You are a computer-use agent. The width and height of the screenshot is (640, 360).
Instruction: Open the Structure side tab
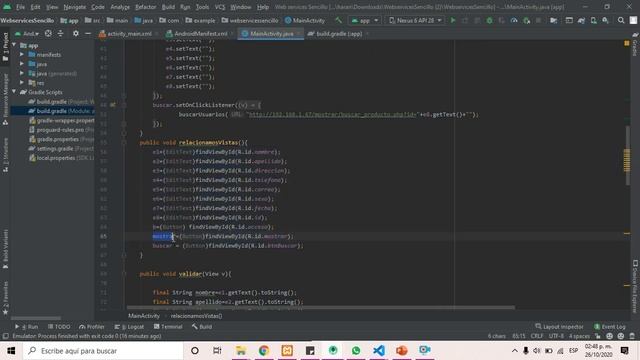pyautogui.click(x=5, y=155)
